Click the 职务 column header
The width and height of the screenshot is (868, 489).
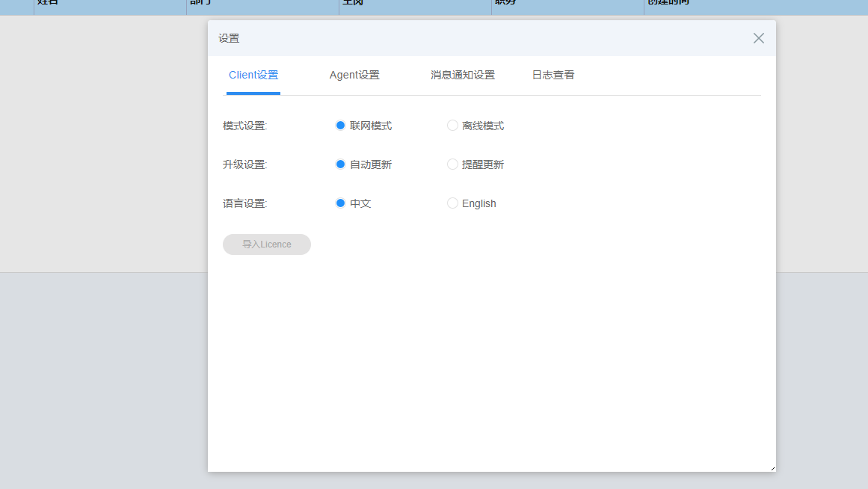505,3
